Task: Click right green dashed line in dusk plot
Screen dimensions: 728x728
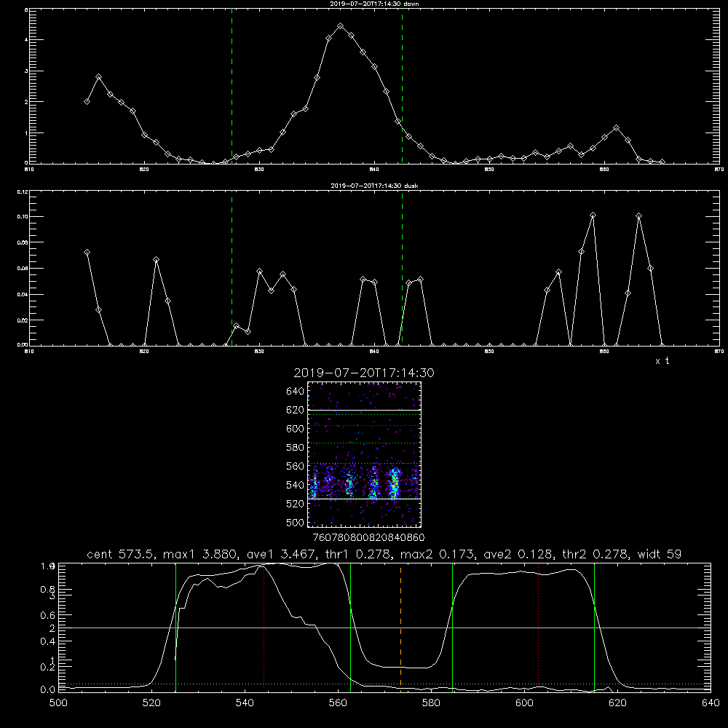Action: coord(402,268)
